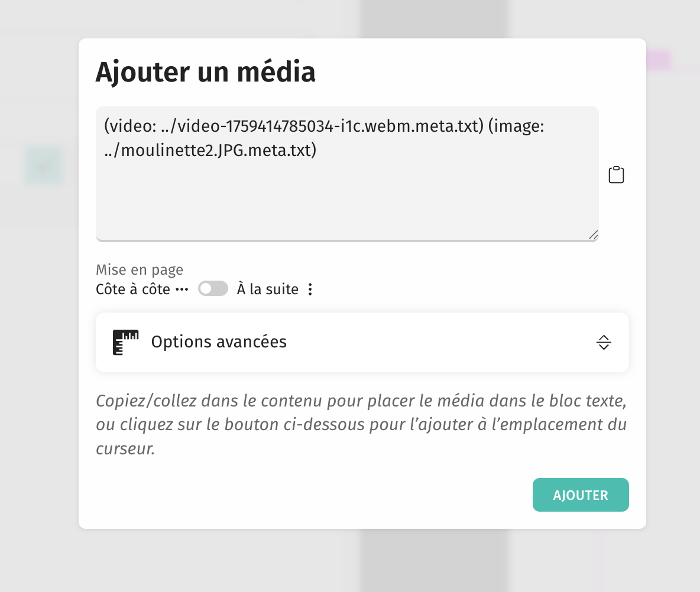Click the blurred green block behind the dialog
700x592 pixels.
[44, 165]
